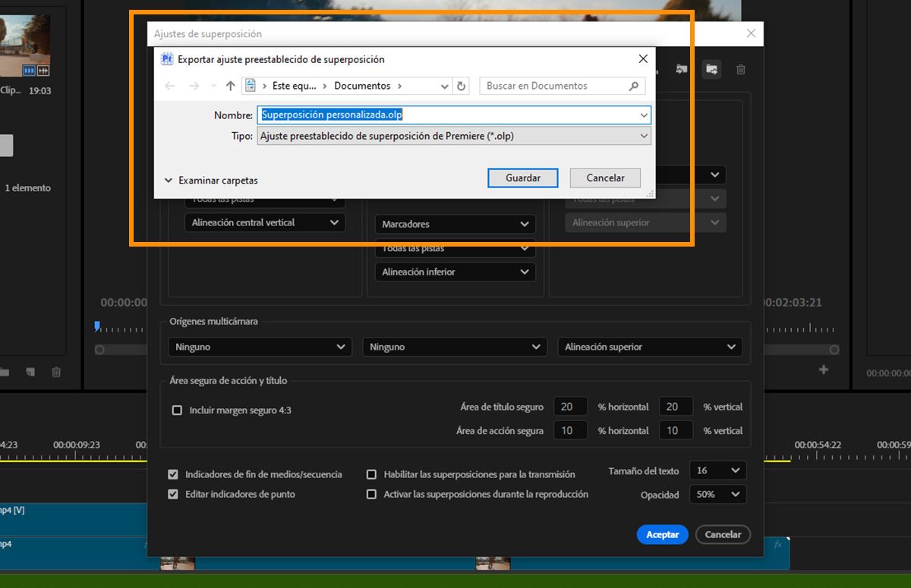Refresh the Documentos folder view
This screenshot has width=911, height=588.
point(462,86)
